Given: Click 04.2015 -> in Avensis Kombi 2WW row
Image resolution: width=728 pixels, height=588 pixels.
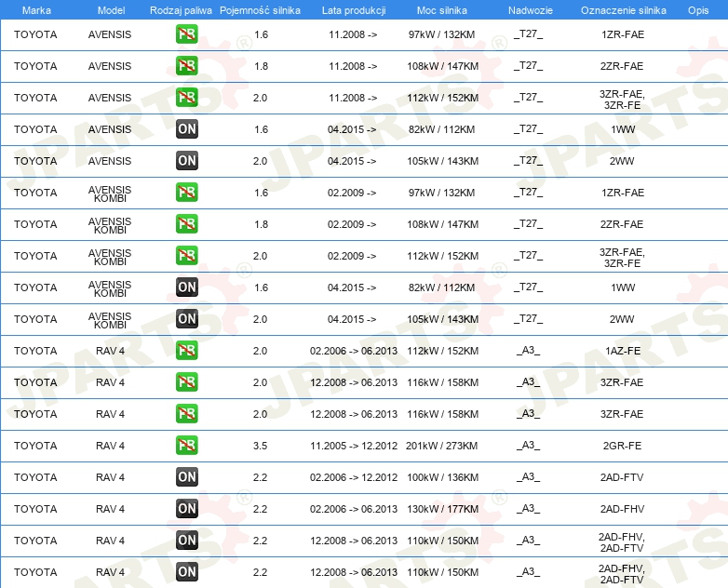Looking at the screenshot, I should coord(352,319).
